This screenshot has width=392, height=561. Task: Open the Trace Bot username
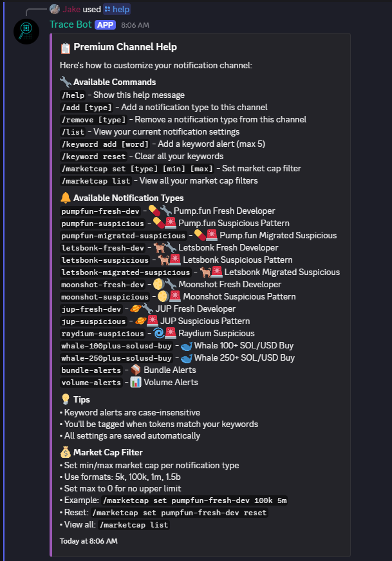[71, 24]
